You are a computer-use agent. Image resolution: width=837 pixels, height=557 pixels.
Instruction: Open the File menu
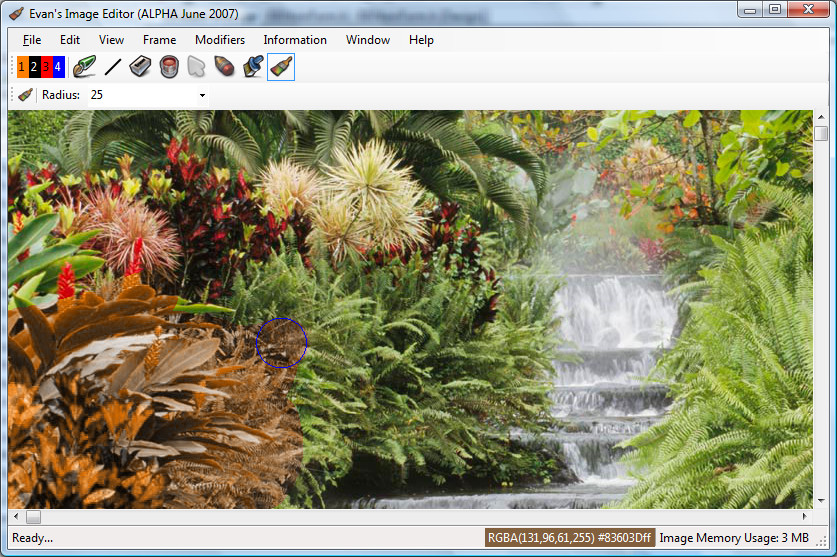pos(31,40)
